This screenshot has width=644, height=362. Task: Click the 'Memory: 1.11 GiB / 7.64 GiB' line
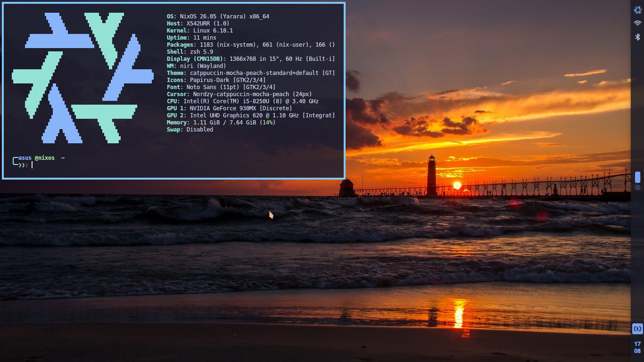coord(221,123)
